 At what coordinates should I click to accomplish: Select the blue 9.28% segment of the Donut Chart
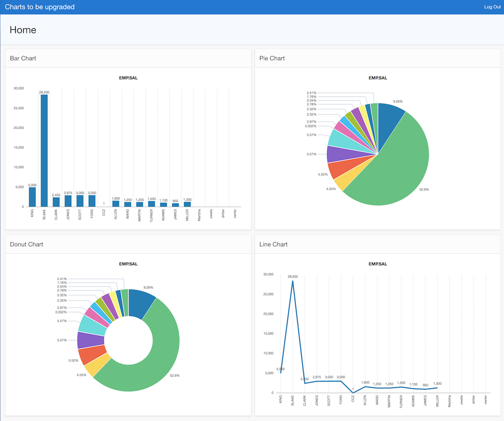[141, 303]
